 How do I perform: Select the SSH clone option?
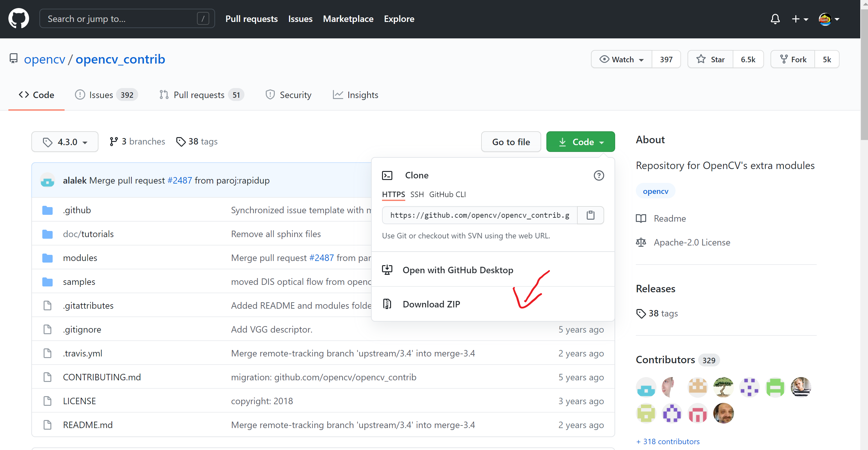(417, 195)
